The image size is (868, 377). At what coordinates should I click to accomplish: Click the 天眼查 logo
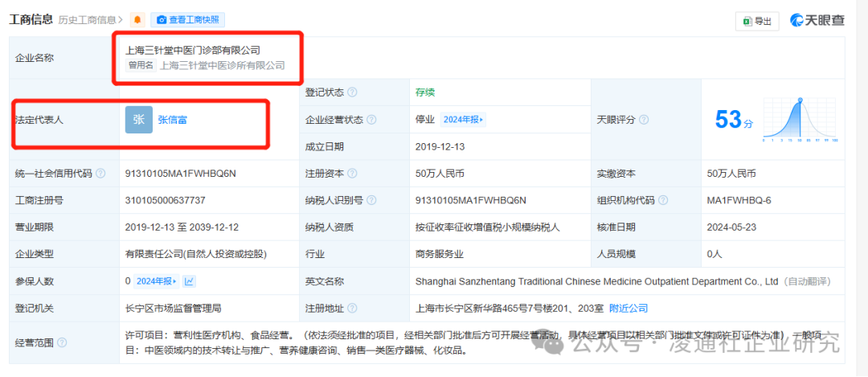[817, 20]
